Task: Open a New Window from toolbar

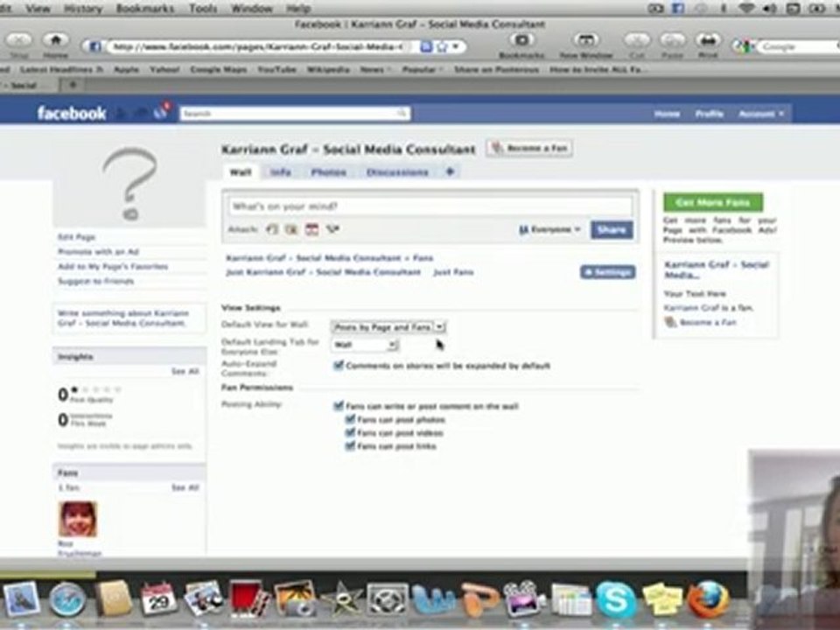Action: tap(586, 40)
